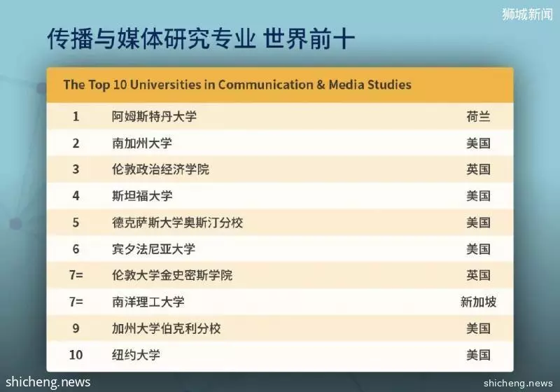Viewport: 560px width, 392px height.
Task: Click 宾夕法尼亚大学
Action: [x=153, y=248]
